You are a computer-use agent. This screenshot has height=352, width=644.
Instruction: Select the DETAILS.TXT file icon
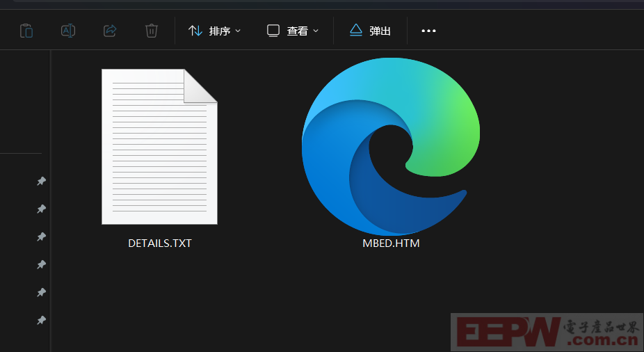pyautogui.click(x=159, y=147)
